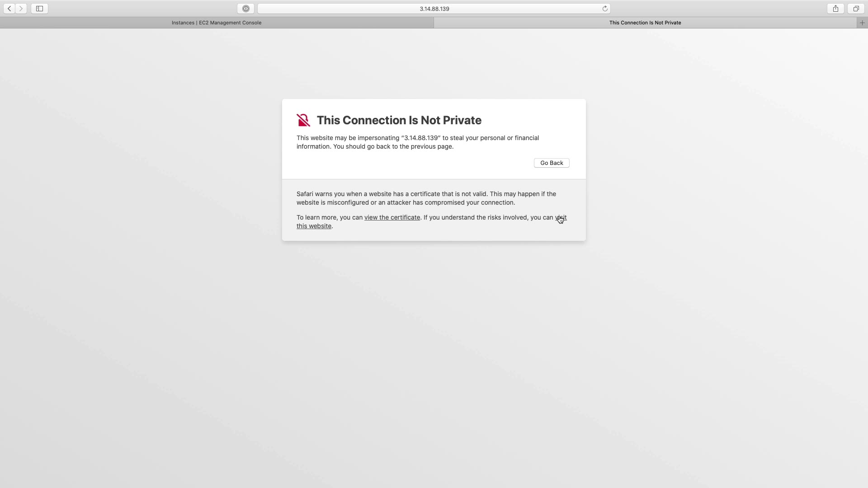Screen dimensions: 868x488
Task: Click the Go Back button
Action: click(552, 163)
